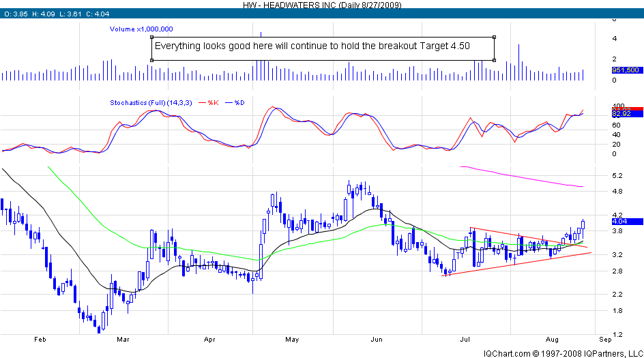The width and height of the screenshot is (644, 358).
Task: Click the Volume x1,000,000 pane label
Action: click(141, 29)
